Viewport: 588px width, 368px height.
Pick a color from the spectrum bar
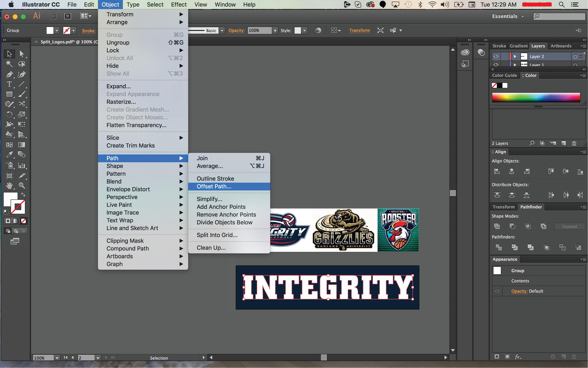point(536,97)
